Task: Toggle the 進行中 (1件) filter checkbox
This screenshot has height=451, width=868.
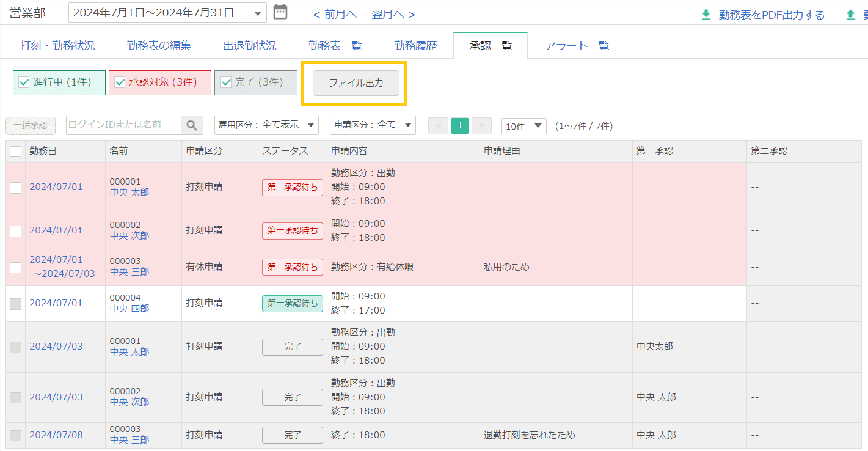Action: click(24, 82)
